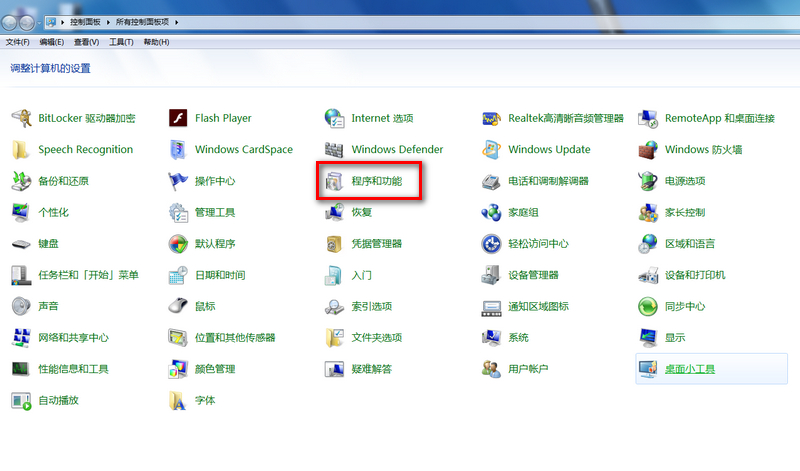The height and width of the screenshot is (471, 800).
Task: Open the Internet 选项 icon
Action: point(335,118)
